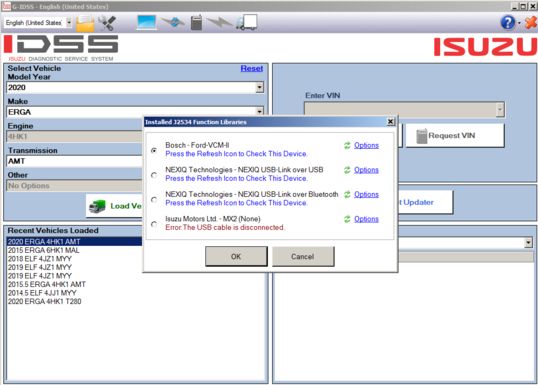Click the Cancel button in the dialog
Image resolution: width=538 pixels, height=385 pixels.
tap(303, 256)
